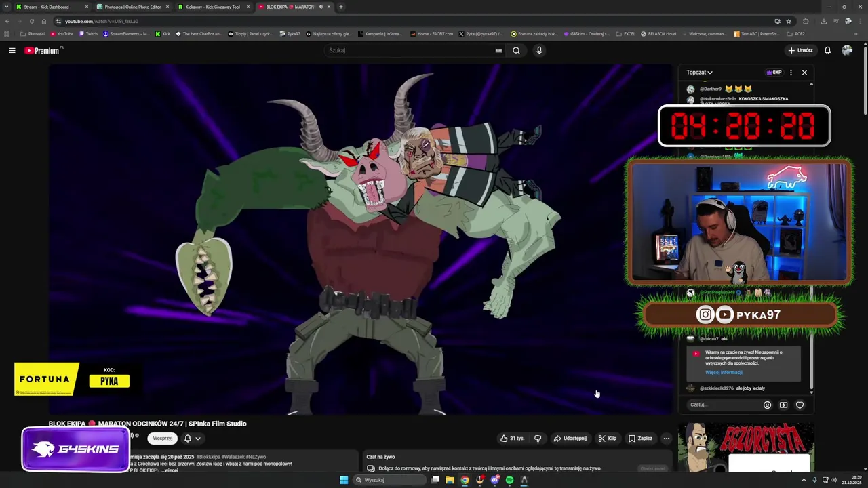
Task: Start voice search with microphone icon
Action: tap(539, 50)
